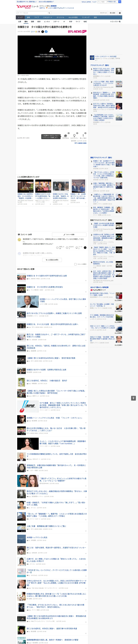Dismiss first related video card with x
This screenshot has height=644, width=138.
pos(33,204)
